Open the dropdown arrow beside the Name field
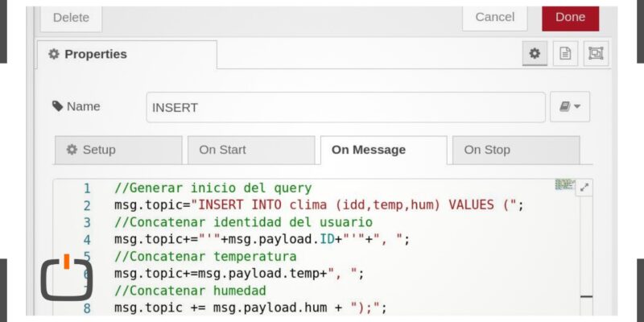This screenshot has width=644, height=322. tap(577, 107)
